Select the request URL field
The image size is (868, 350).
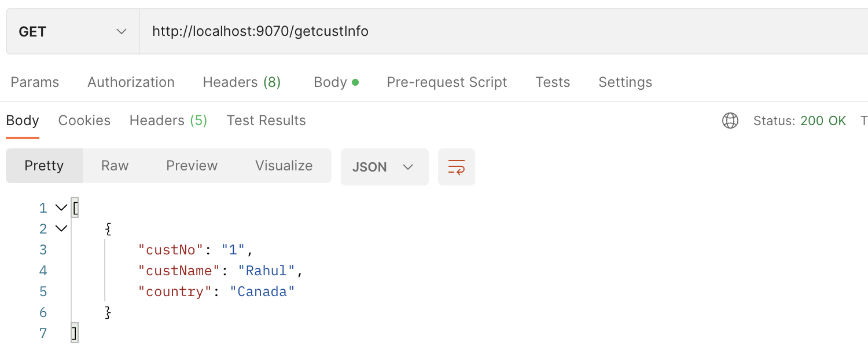pos(503,31)
